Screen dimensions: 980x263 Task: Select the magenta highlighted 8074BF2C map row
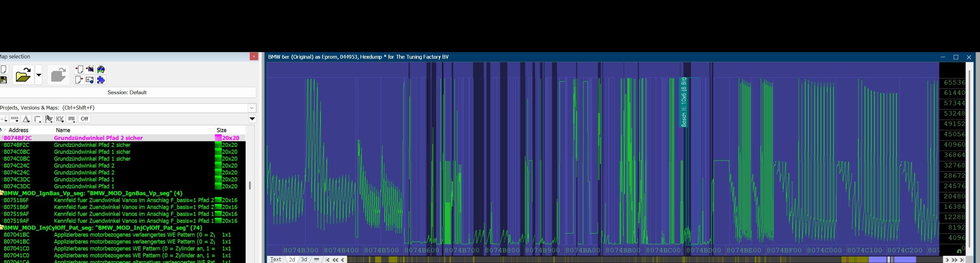pos(122,138)
